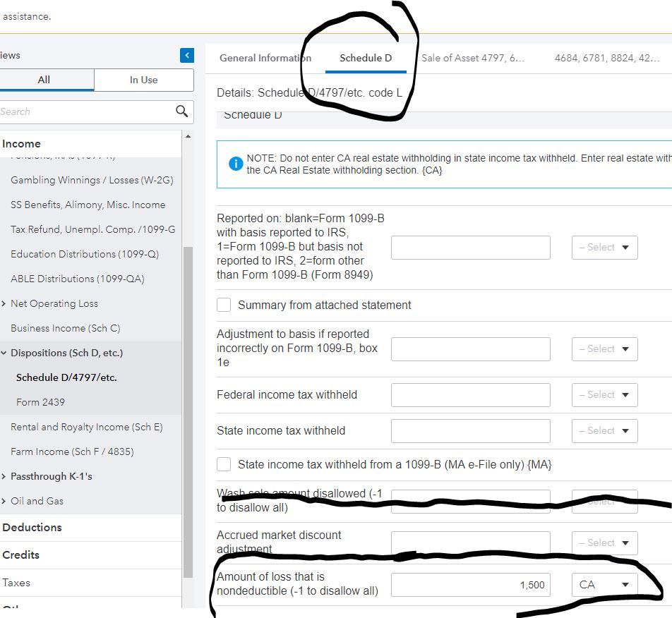Click the nondeductible loss amount field
This screenshot has width=672, height=618.
(x=470, y=585)
